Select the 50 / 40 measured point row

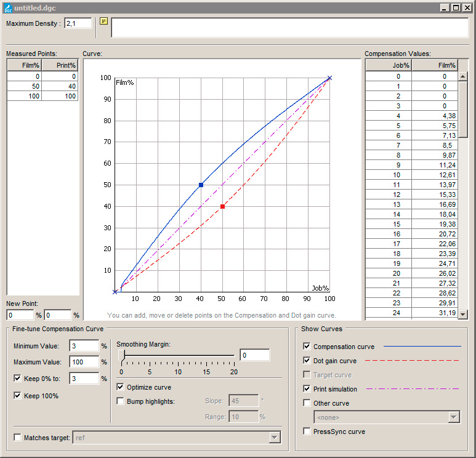42,86
